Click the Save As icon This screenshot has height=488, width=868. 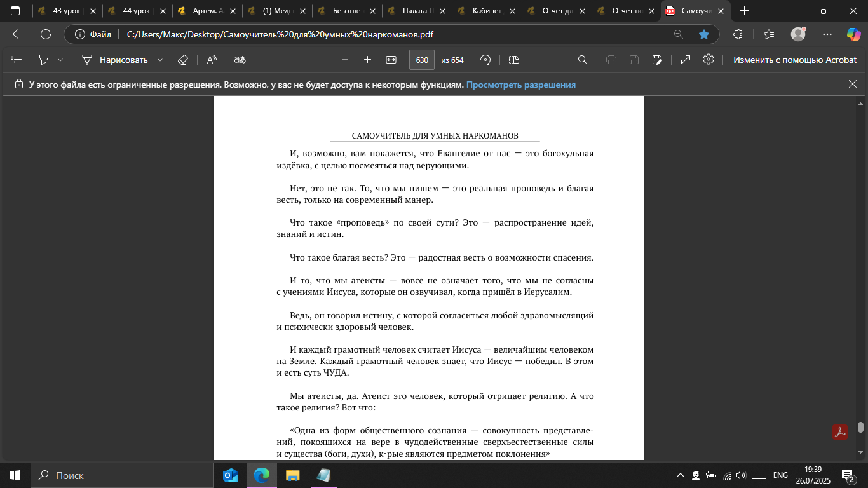pyautogui.click(x=658, y=60)
